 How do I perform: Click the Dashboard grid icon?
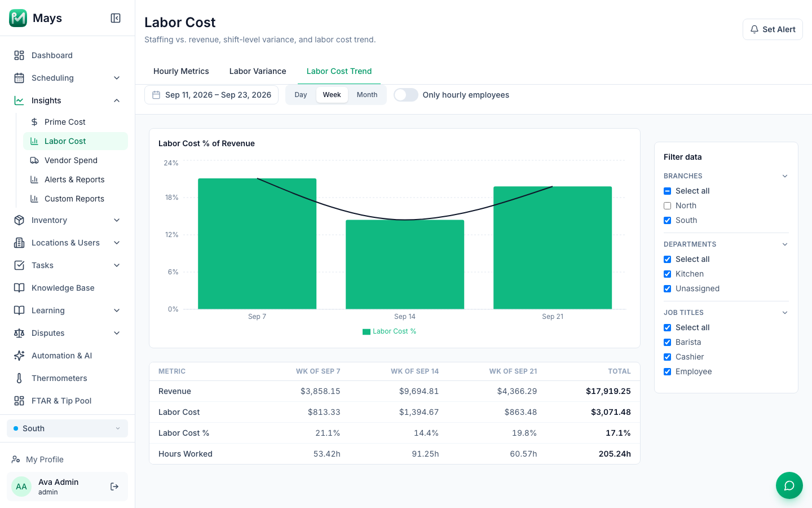(19, 55)
